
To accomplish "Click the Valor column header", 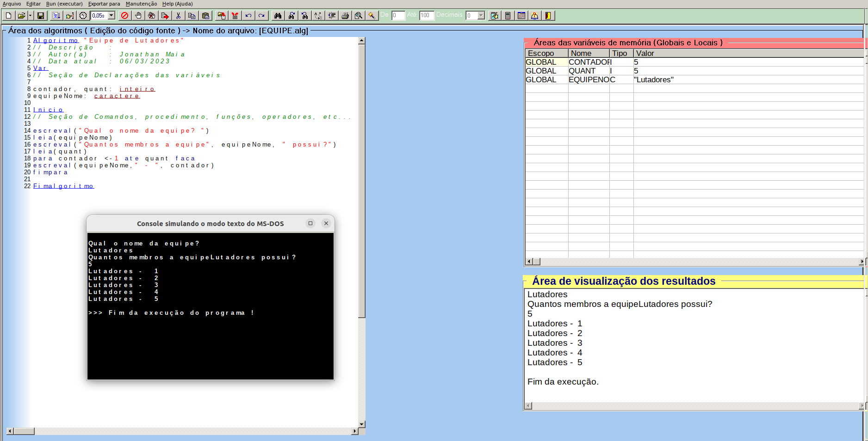I will click(748, 54).
